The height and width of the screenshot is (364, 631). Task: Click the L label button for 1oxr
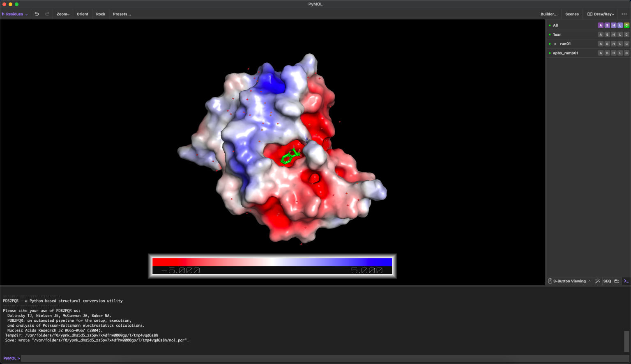(x=620, y=34)
